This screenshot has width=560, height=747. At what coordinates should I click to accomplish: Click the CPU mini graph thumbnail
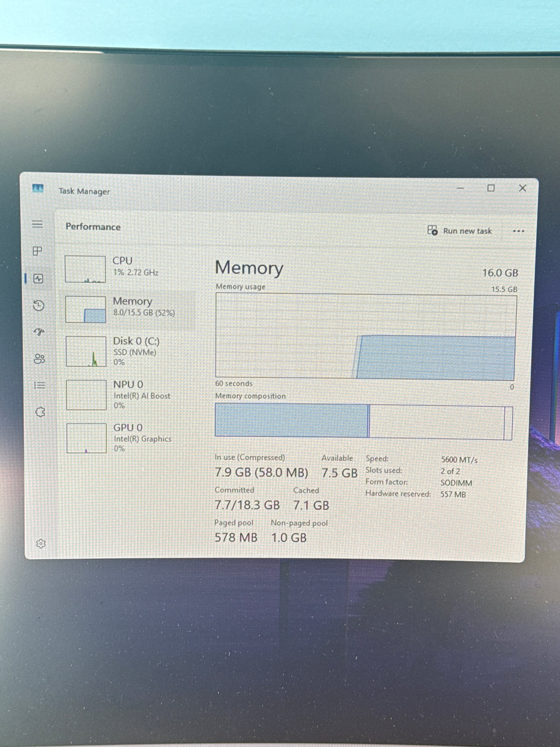click(x=85, y=269)
